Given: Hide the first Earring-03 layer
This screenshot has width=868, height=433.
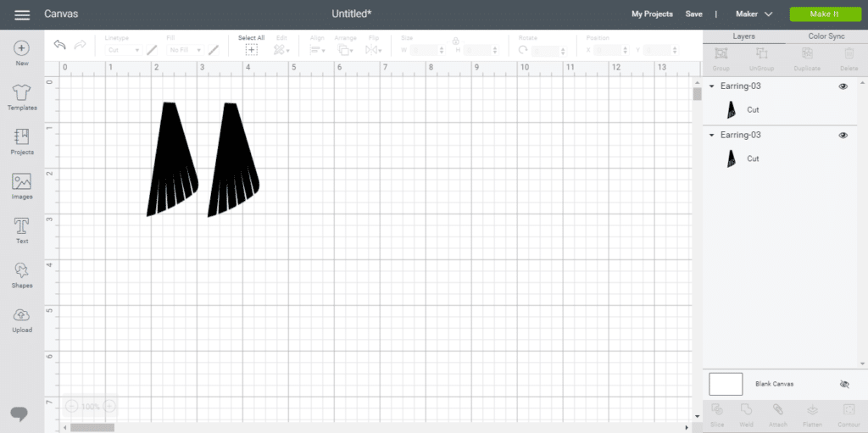Looking at the screenshot, I should (843, 86).
